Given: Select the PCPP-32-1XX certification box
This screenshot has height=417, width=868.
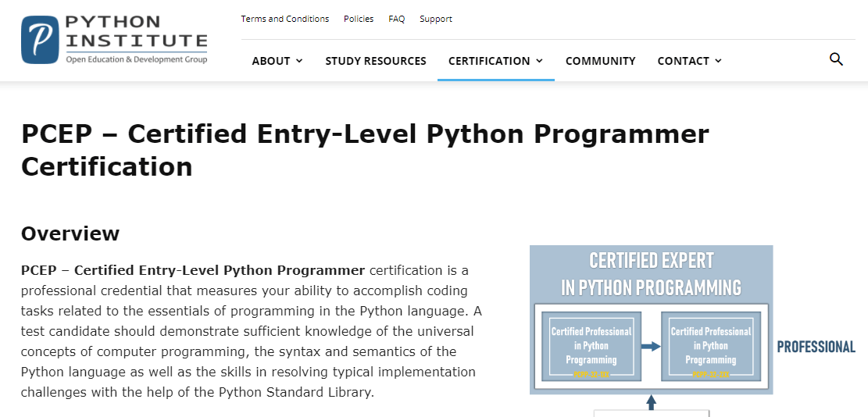Looking at the screenshot, I should tap(591, 346).
